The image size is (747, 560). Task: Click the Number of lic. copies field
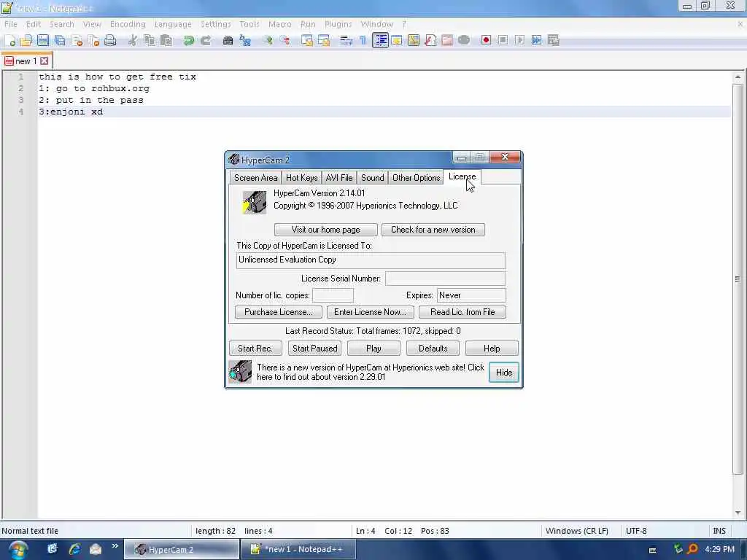[333, 295]
